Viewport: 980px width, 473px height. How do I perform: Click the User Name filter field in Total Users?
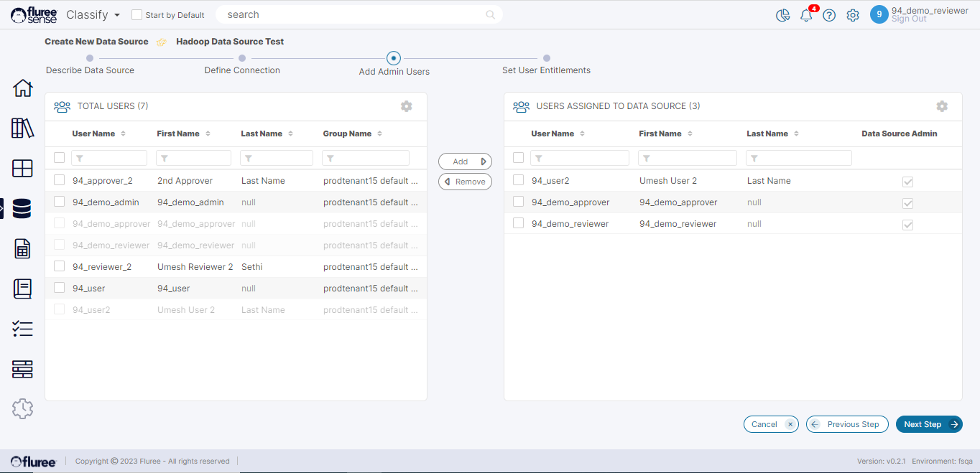(x=109, y=158)
